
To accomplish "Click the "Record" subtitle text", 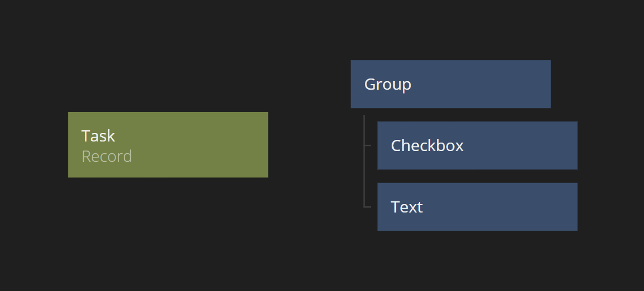I will [x=107, y=156].
